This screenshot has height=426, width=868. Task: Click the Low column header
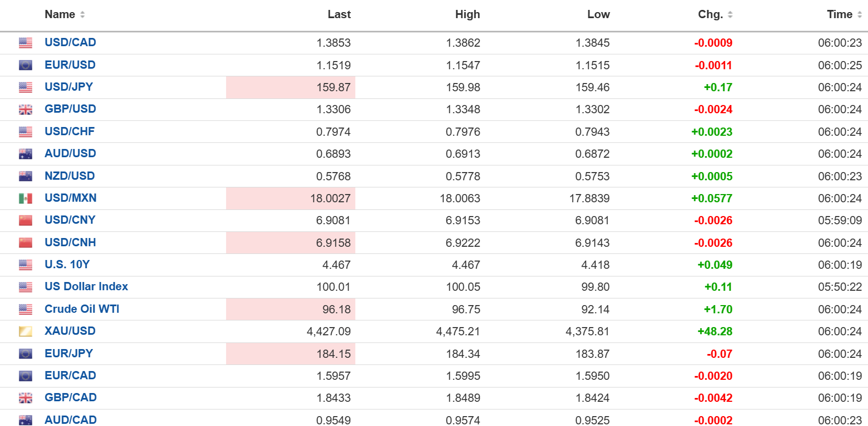(x=598, y=15)
